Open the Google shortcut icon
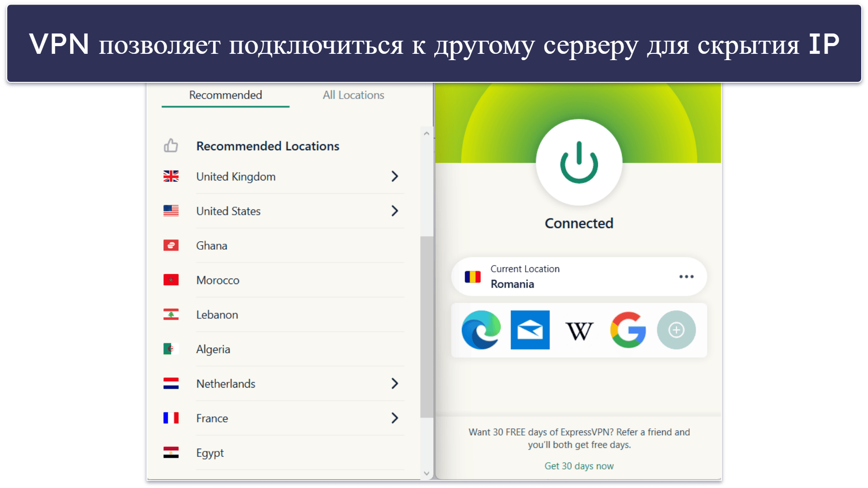Viewport: 868px width, 488px height. pyautogui.click(x=628, y=330)
